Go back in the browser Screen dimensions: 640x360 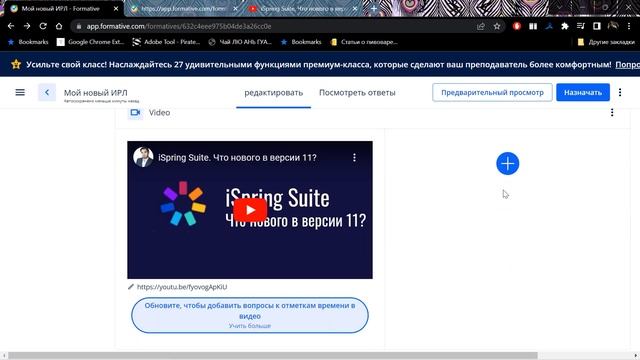pos(11,26)
